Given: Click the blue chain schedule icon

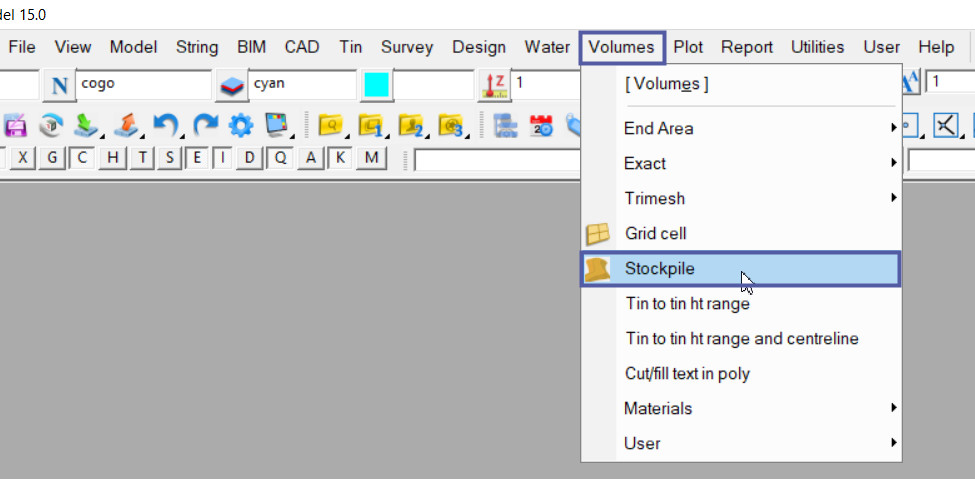Looking at the screenshot, I should pos(506,126).
